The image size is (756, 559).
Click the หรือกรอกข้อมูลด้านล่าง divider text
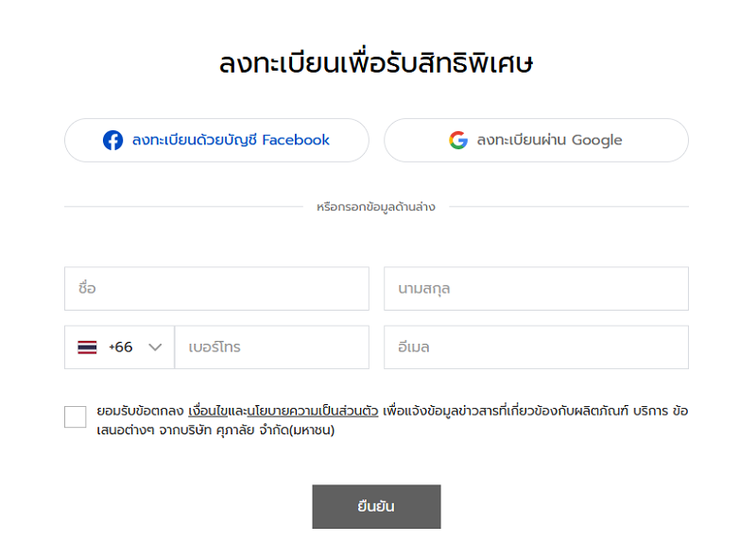376,207
